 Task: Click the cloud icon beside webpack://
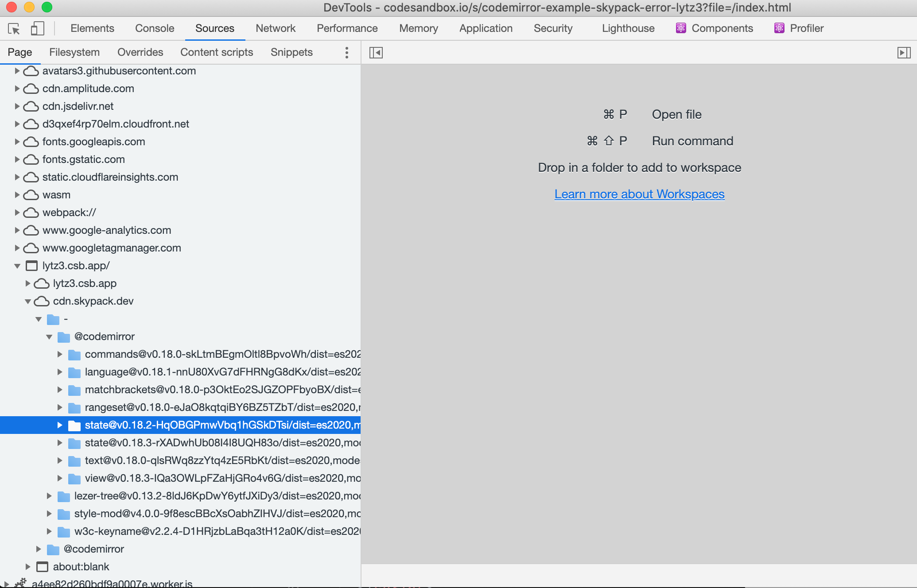pos(31,213)
